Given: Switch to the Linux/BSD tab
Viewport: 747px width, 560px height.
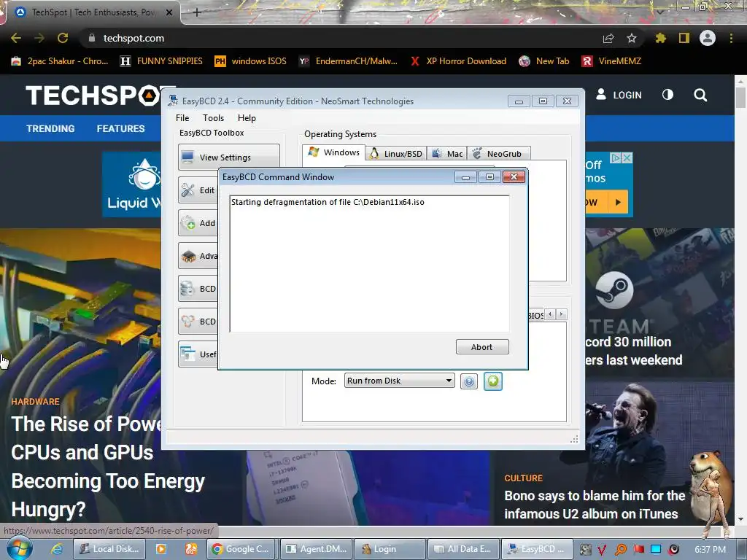Looking at the screenshot, I should coord(396,153).
